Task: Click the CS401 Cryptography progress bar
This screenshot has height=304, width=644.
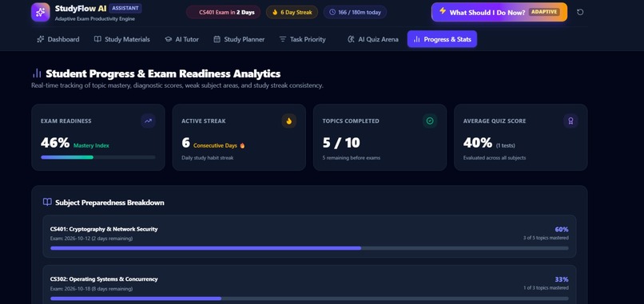Action: pos(309,248)
